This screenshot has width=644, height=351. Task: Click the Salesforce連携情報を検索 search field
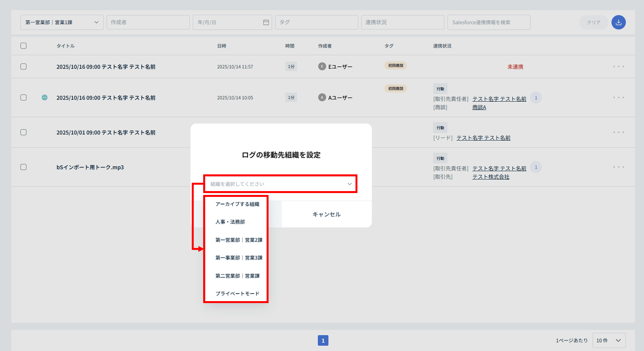[x=488, y=23]
